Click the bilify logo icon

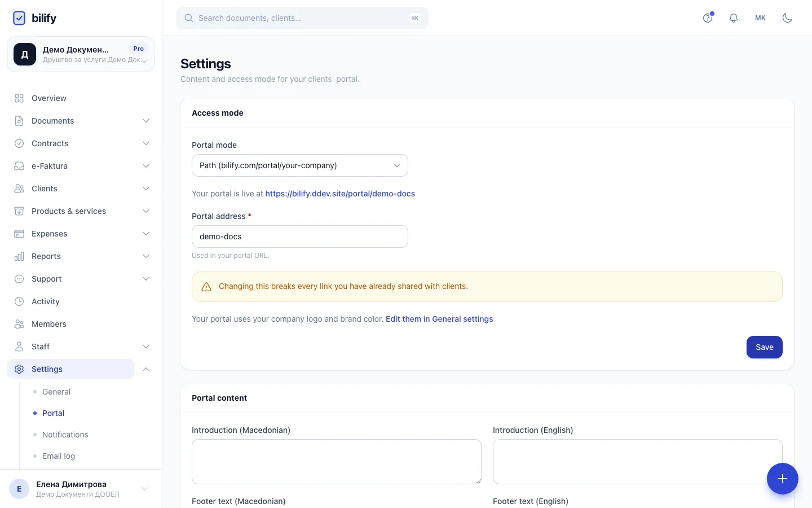click(19, 18)
